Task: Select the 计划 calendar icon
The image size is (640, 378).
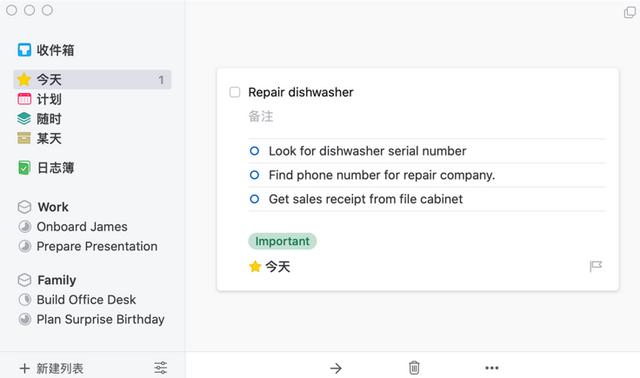Action: (24, 99)
